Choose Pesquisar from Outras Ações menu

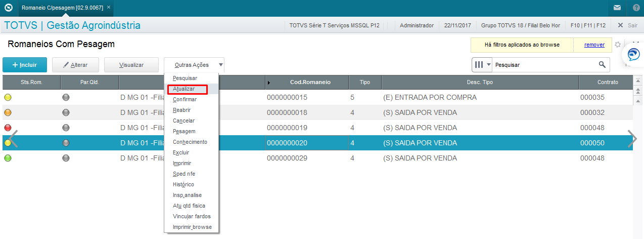click(185, 78)
